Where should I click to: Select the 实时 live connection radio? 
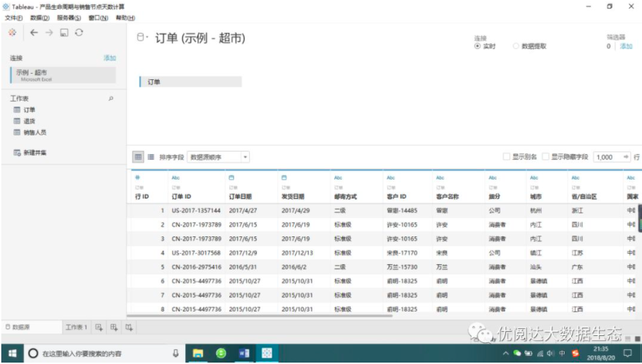pos(477,46)
